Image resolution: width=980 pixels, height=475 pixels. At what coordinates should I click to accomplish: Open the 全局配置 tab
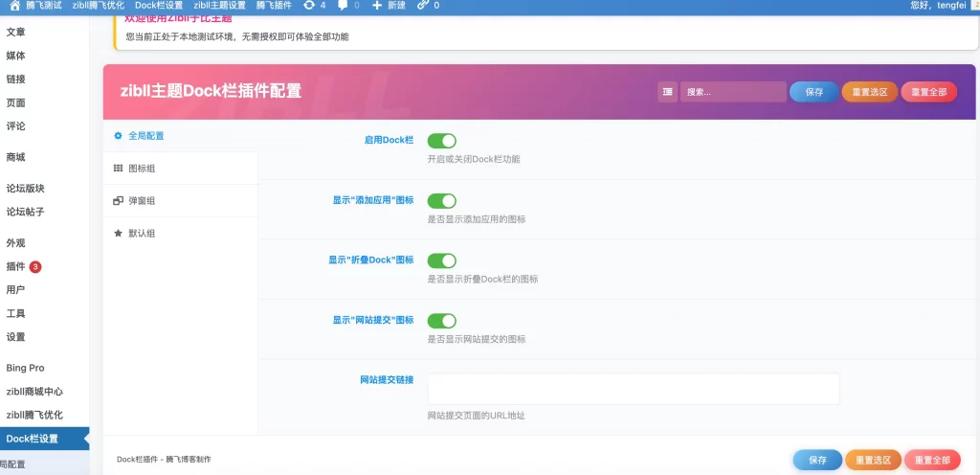click(x=180, y=136)
